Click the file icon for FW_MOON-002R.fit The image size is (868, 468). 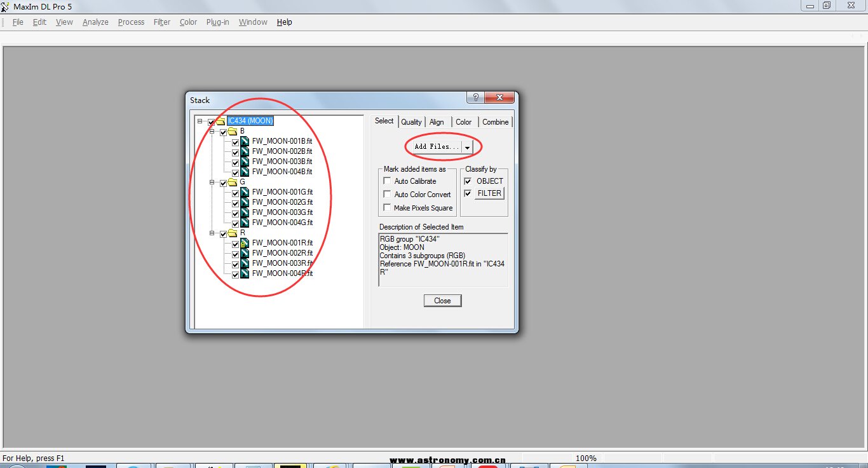click(x=245, y=253)
